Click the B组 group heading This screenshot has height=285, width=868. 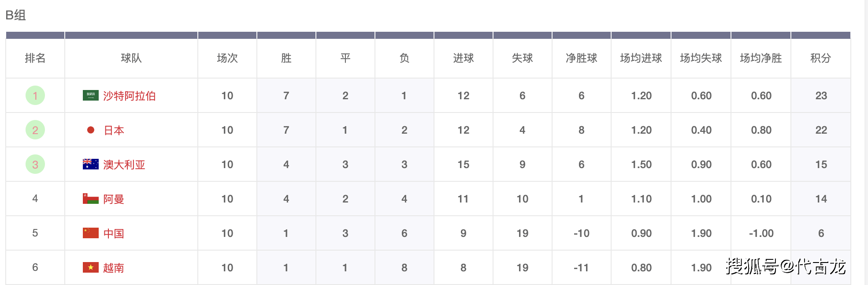click(x=16, y=15)
